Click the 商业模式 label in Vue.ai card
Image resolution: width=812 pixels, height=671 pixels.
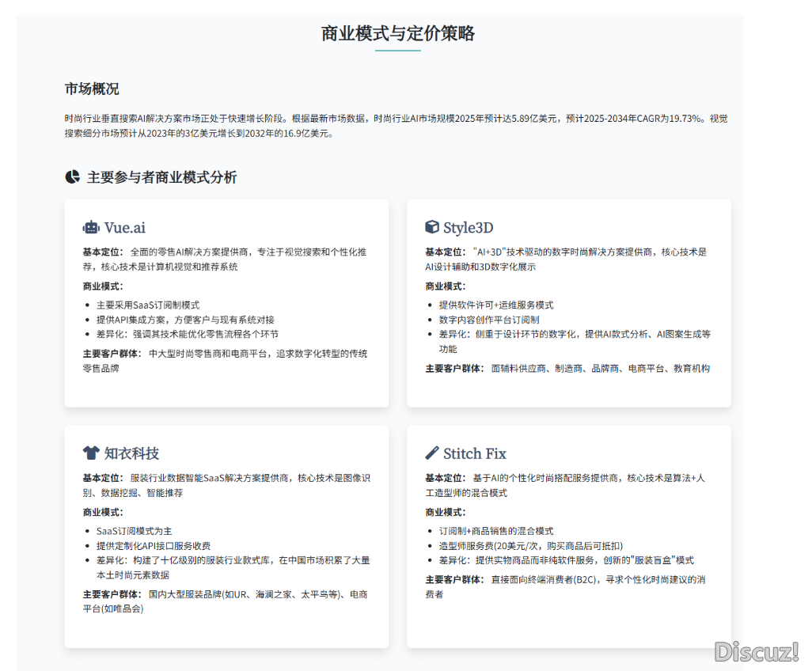click(103, 286)
